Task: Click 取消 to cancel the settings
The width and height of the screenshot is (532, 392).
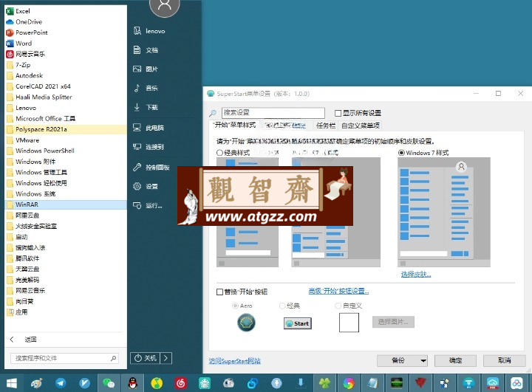Action: tap(504, 360)
